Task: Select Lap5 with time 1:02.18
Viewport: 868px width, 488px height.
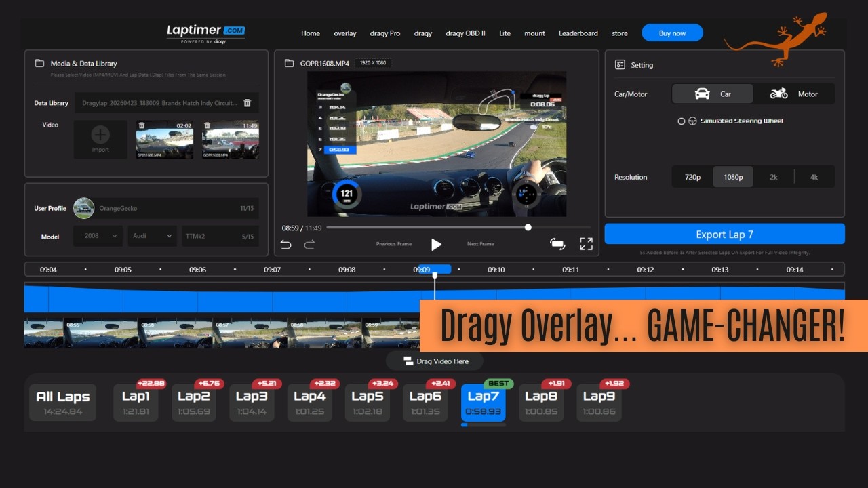Action: click(368, 403)
